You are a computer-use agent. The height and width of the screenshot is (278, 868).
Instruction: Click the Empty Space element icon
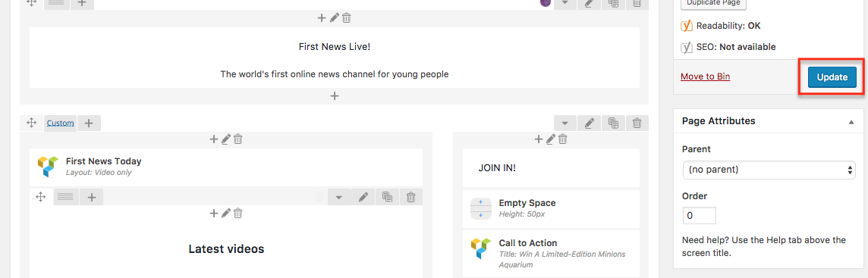click(x=481, y=209)
